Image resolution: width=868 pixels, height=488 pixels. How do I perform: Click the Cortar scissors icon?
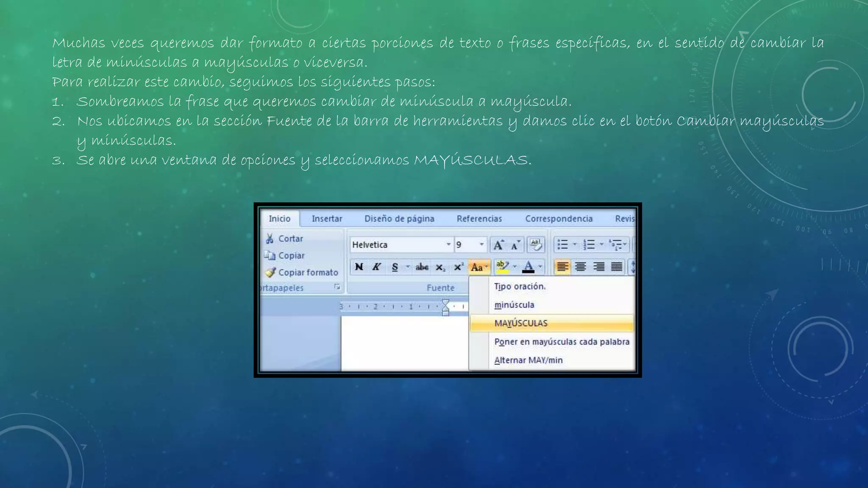click(x=270, y=238)
